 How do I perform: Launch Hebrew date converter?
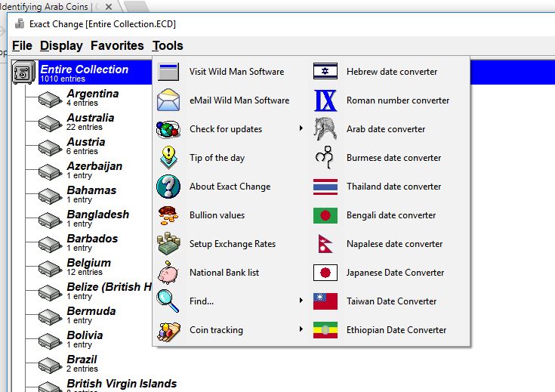pos(392,72)
